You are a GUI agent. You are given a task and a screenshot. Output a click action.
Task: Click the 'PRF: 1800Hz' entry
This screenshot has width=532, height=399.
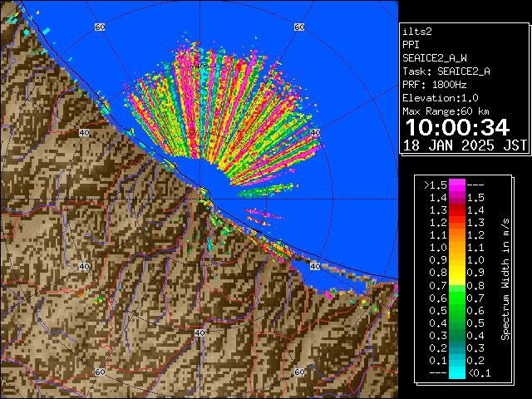click(435, 85)
